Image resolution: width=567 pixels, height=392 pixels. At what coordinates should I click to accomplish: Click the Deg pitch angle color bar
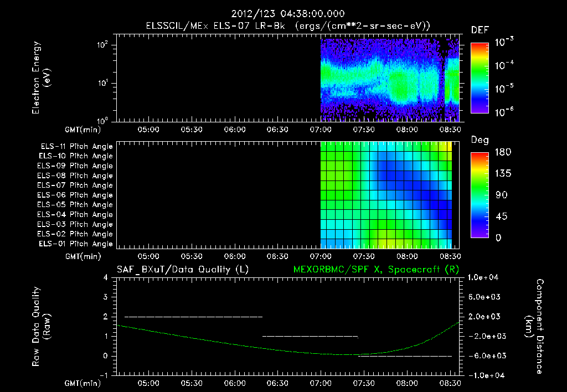[480, 195]
